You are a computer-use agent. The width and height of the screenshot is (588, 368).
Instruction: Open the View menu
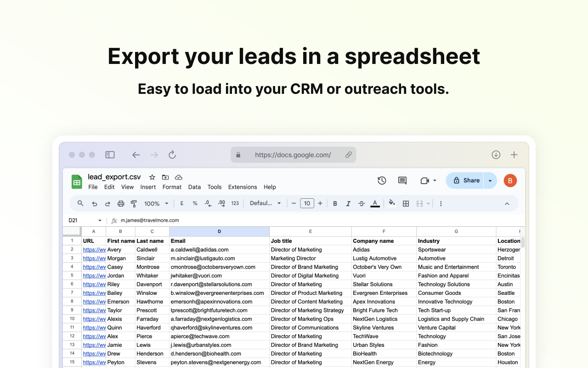pyautogui.click(x=127, y=187)
